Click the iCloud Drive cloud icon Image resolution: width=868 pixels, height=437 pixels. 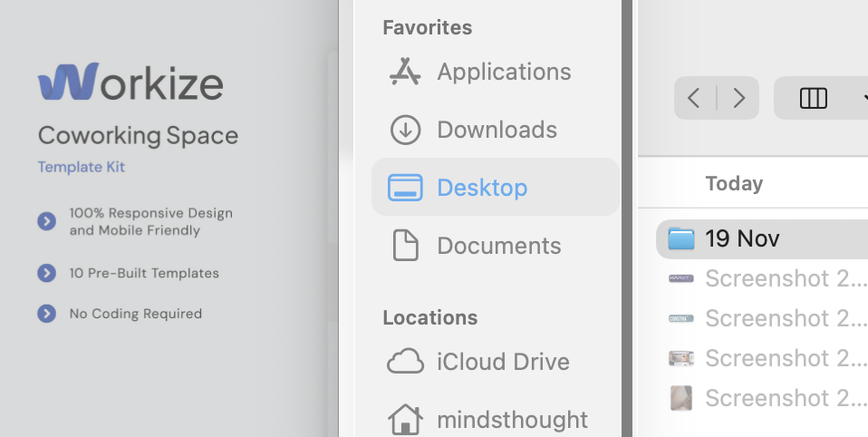click(x=405, y=361)
